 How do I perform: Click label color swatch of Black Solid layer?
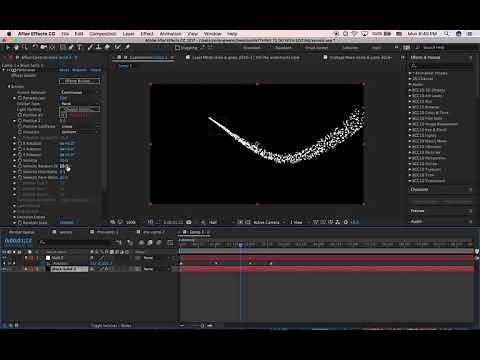pos(31,269)
